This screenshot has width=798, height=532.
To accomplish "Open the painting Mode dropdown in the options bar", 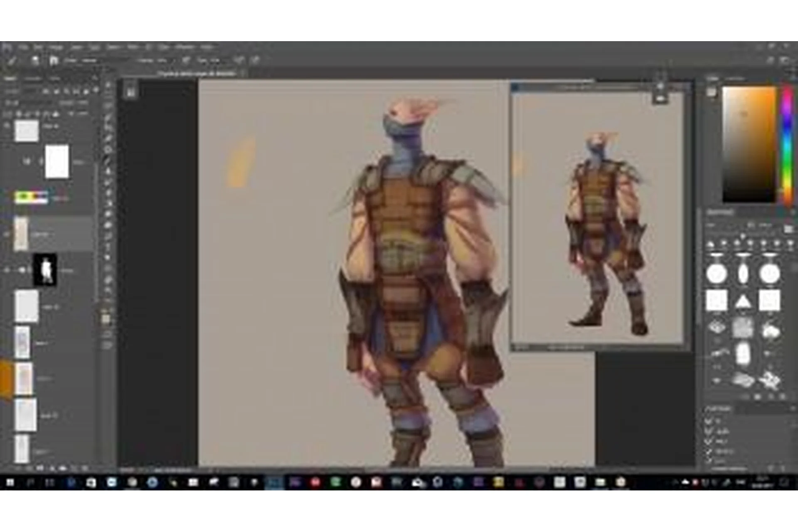I will (89, 61).
